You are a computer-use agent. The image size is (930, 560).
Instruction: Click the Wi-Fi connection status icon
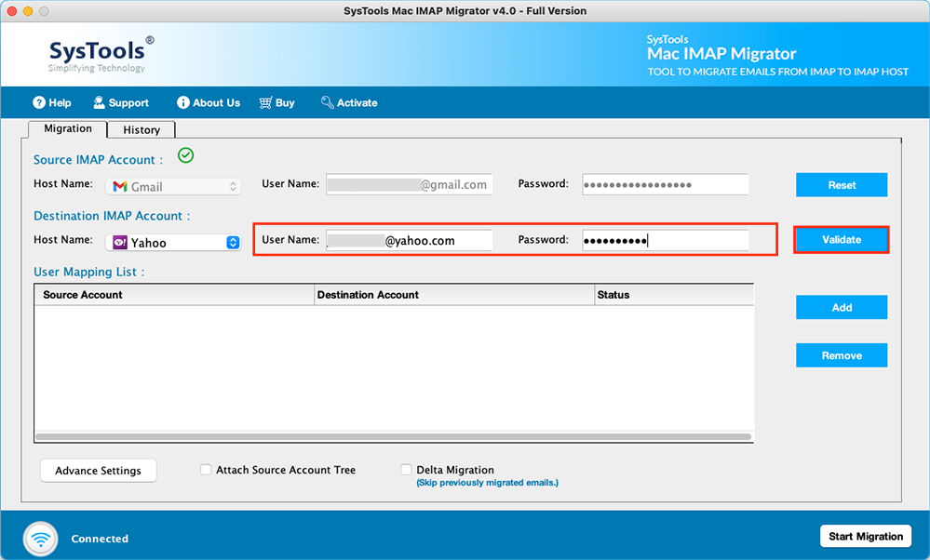(41, 539)
